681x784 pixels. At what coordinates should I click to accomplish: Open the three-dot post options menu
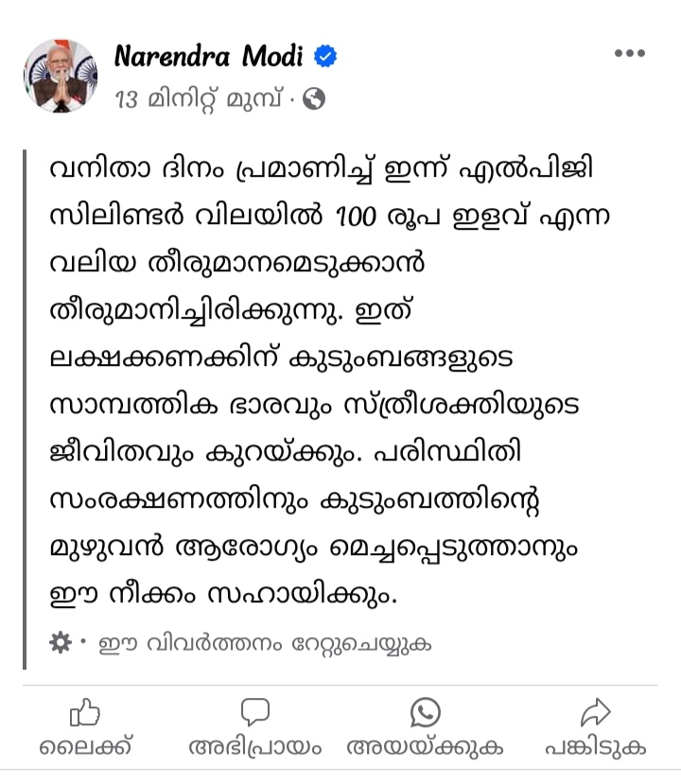(629, 54)
